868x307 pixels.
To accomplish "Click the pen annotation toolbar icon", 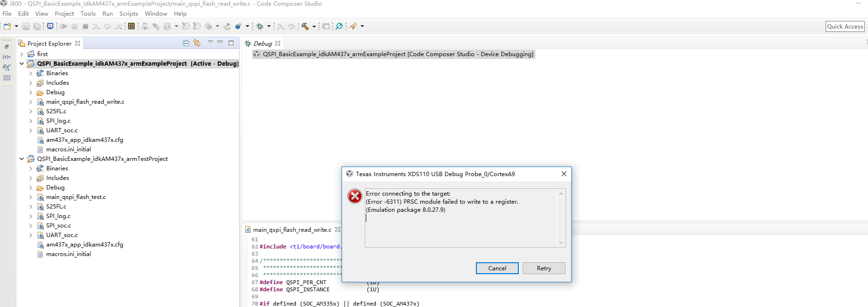I will click(353, 26).
